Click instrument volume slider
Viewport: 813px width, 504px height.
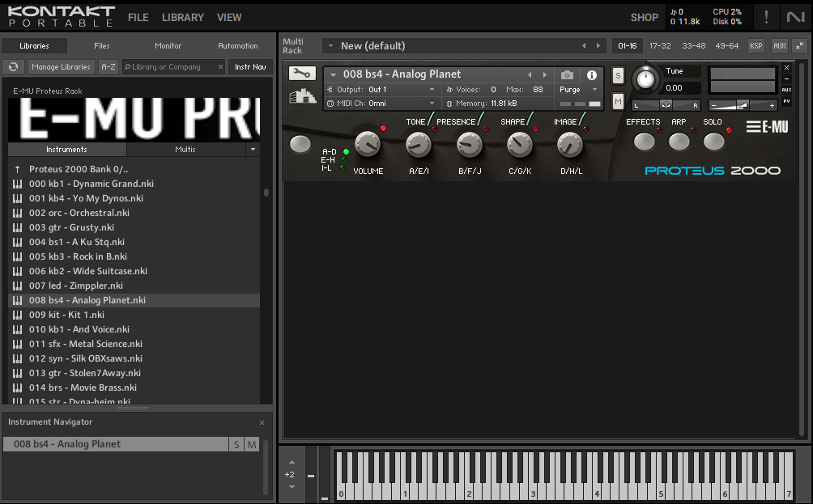point(743,105)
